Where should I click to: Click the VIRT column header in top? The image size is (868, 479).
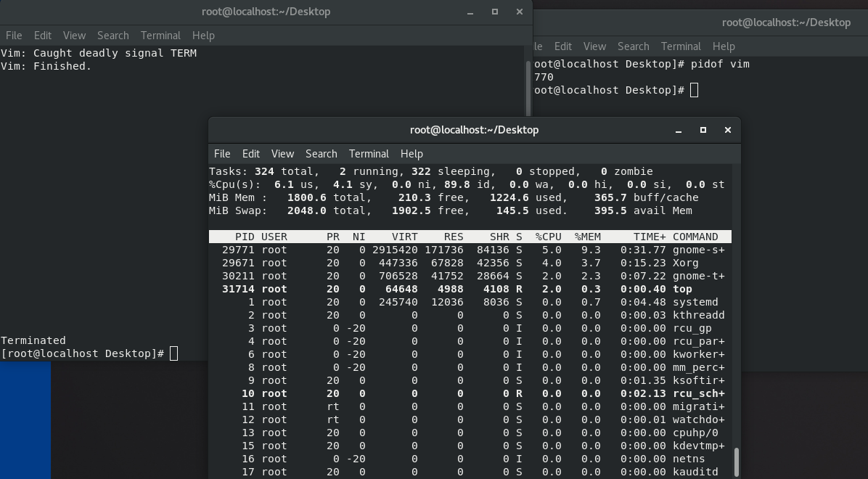tap(405, 237)
